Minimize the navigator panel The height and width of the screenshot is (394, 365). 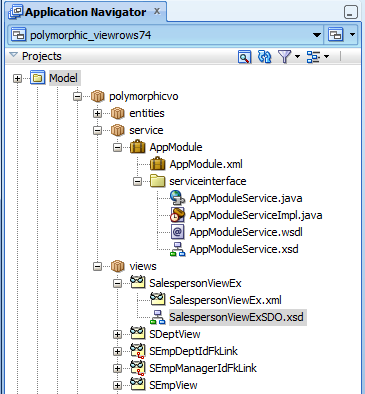351,13
